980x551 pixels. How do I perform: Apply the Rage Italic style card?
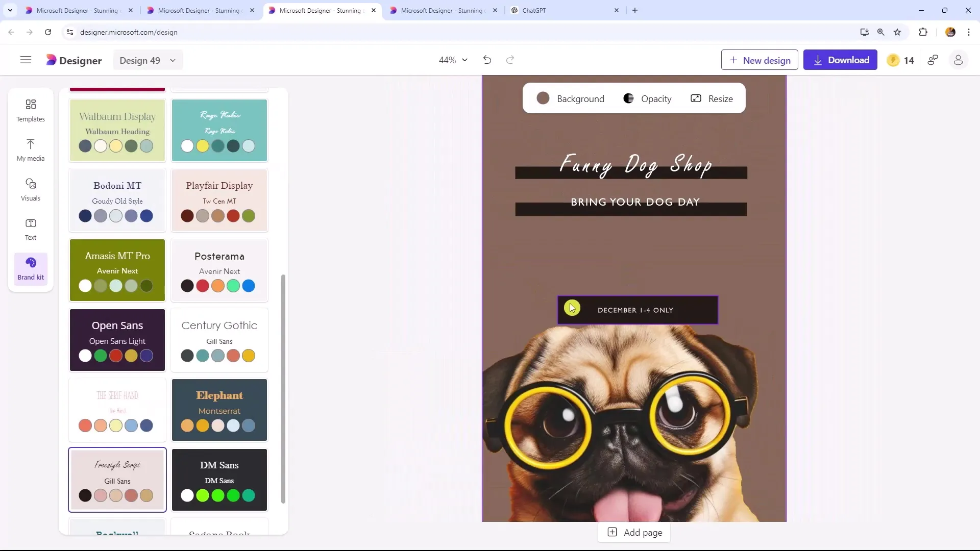(x=219, y=131)
